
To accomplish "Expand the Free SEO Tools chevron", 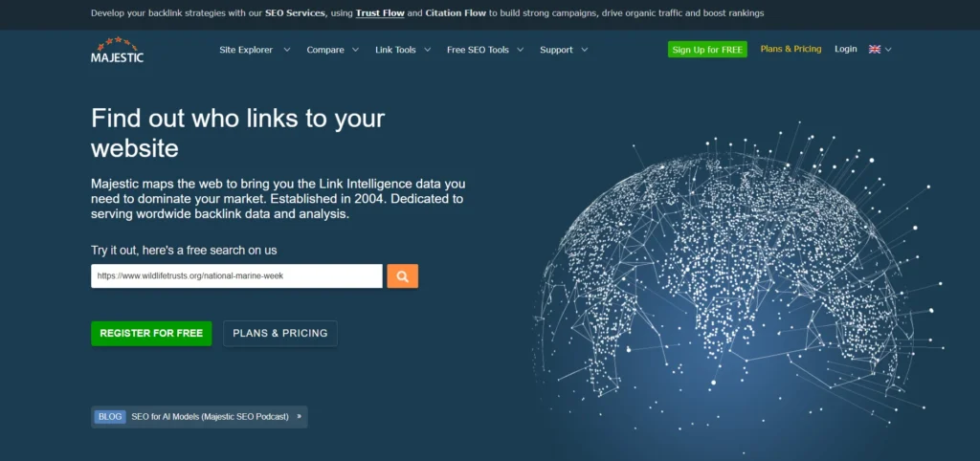I will pos(520,50).
